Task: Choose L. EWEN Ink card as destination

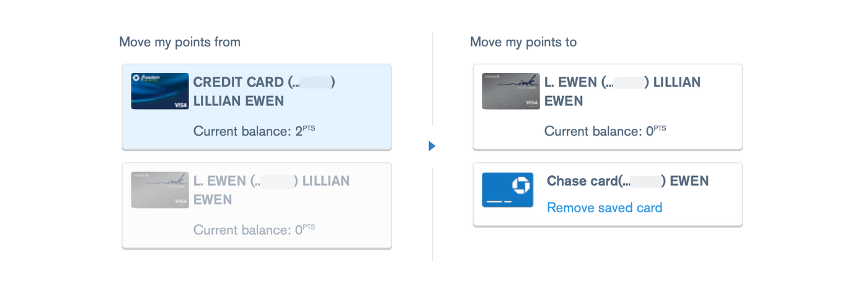Action: click(x=608, y=106)
